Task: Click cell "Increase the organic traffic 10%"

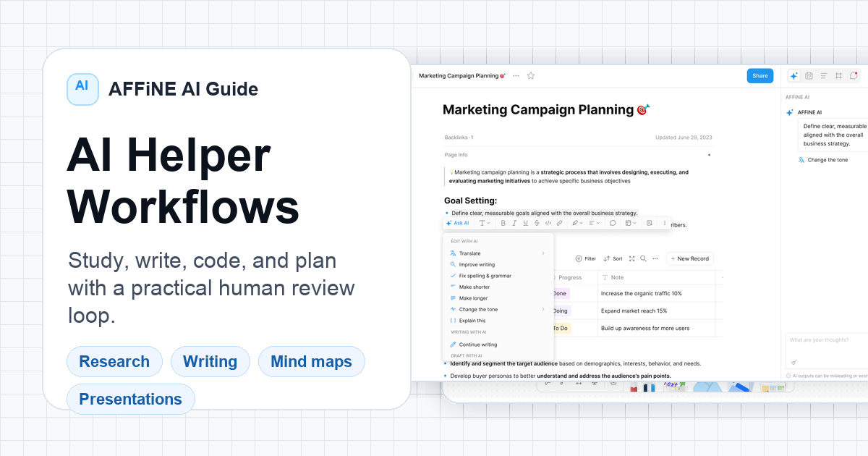Action: point(657,294)
